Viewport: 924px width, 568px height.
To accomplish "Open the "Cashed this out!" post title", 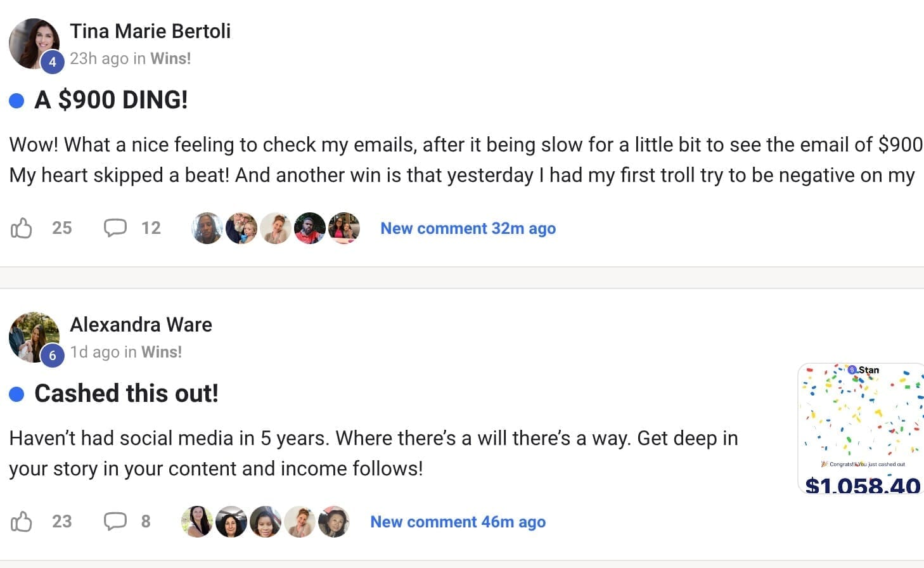I will pos(126,393).
